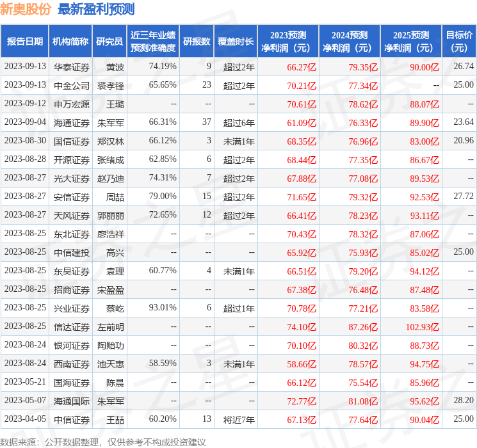The width and height of the screenshot is (477, 448).
Task: Click the 2025预测净利润 column header
Action: 411,42
